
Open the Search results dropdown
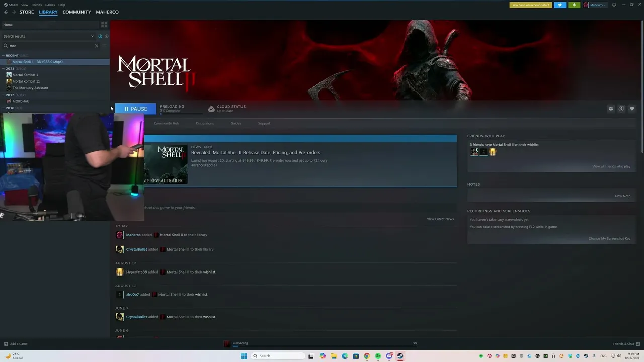pos(48,36)
